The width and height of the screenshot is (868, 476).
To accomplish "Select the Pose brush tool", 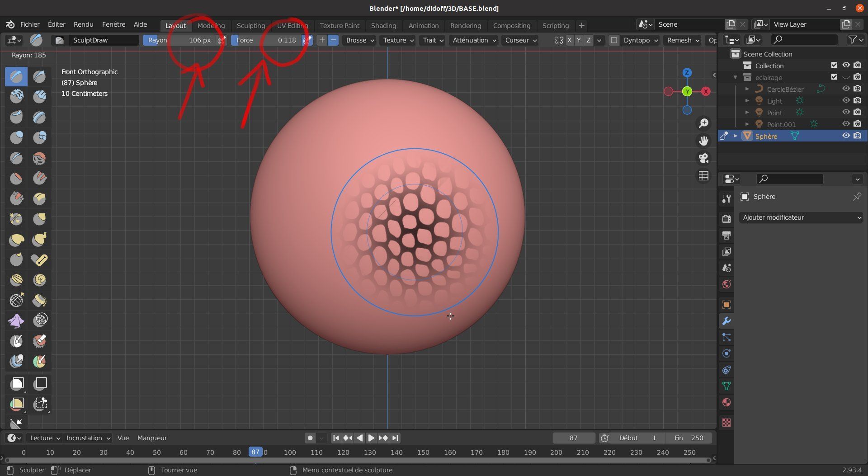I will click(x=39, y=260).
